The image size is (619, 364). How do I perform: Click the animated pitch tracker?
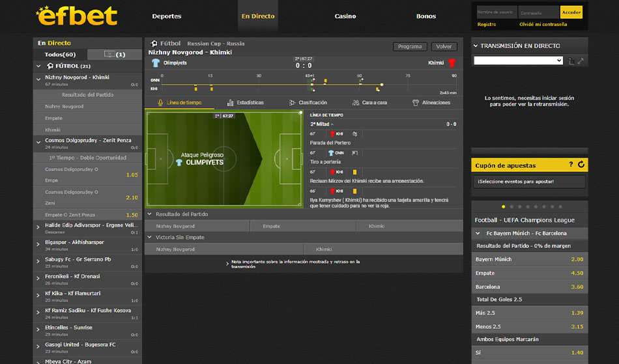click(x=224, y=159)
